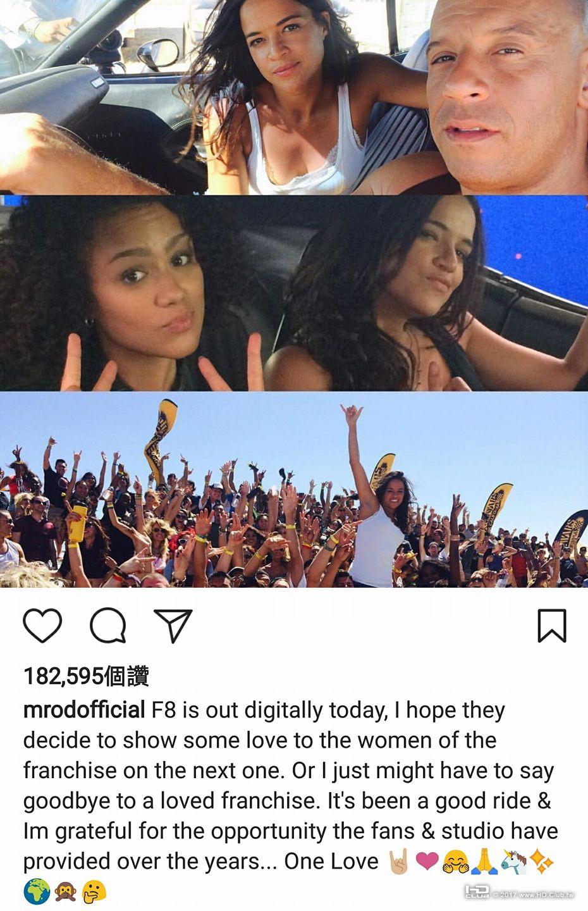Image resolution: width=588 pixels, height=911 pixels.
Task: Tap the middle peace-sign selfie photo
Action: (x=294, y=293)
